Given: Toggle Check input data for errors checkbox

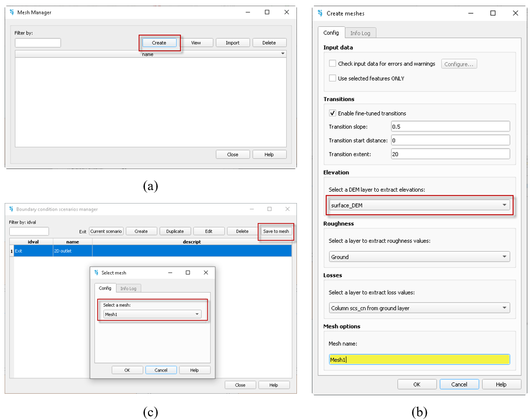Looking at the screenshot, I should point(333,64).
